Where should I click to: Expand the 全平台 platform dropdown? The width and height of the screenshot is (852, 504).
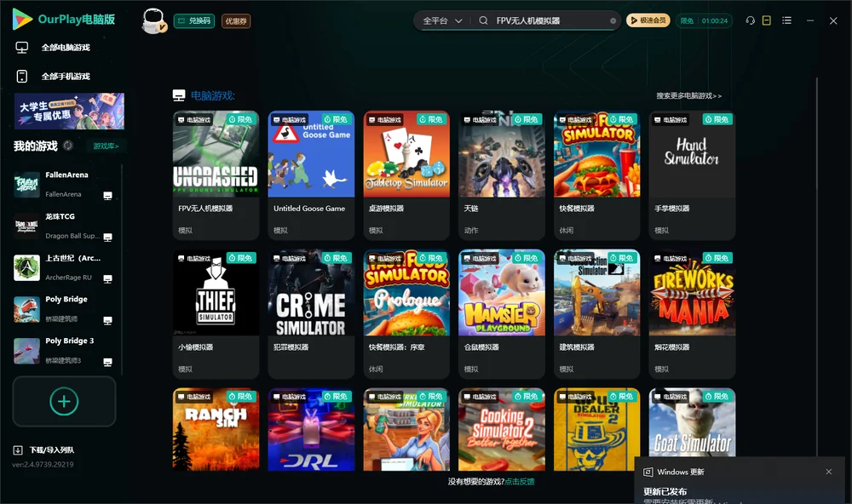point(442,20)
